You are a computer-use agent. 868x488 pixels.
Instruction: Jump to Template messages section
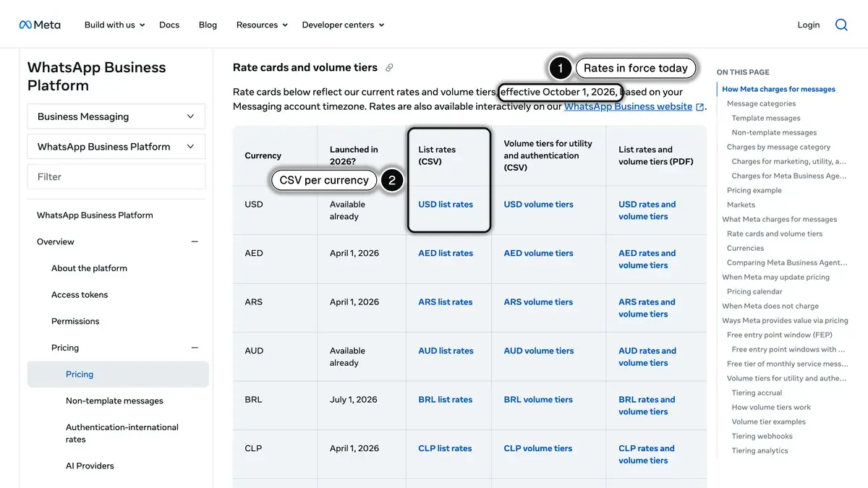point(766,119)
